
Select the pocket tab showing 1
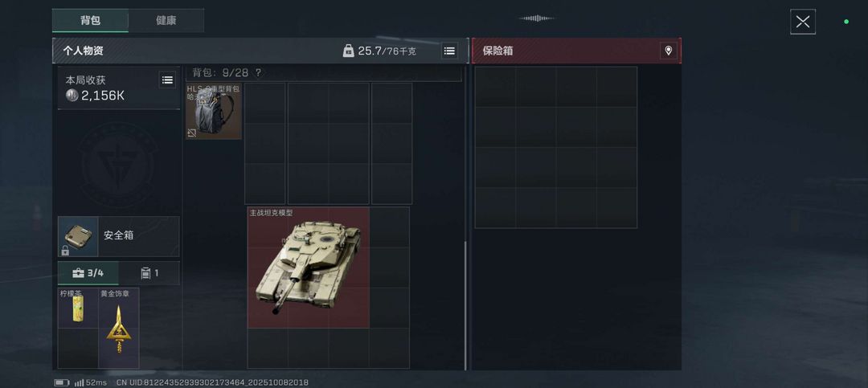pyautogui.click(x=149, y=273)
